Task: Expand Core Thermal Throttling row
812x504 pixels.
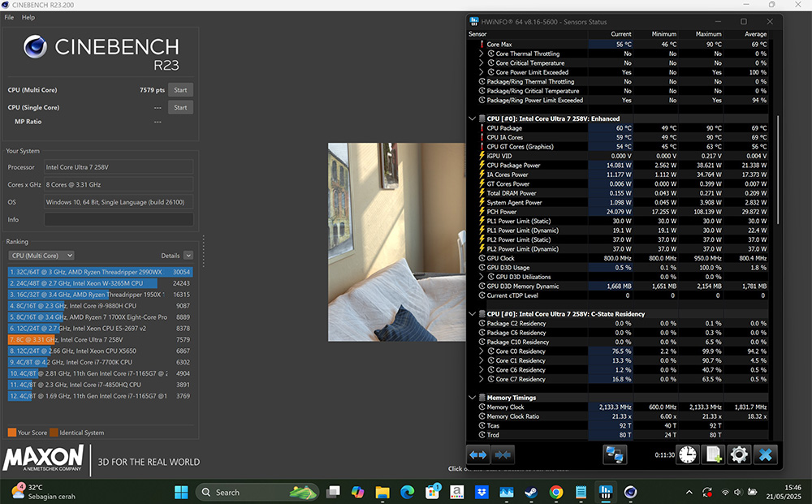Action: [481, 54]
